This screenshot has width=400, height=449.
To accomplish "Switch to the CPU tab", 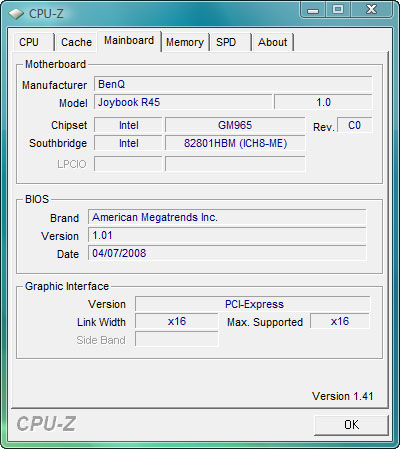I will click(x=33, y=42).
